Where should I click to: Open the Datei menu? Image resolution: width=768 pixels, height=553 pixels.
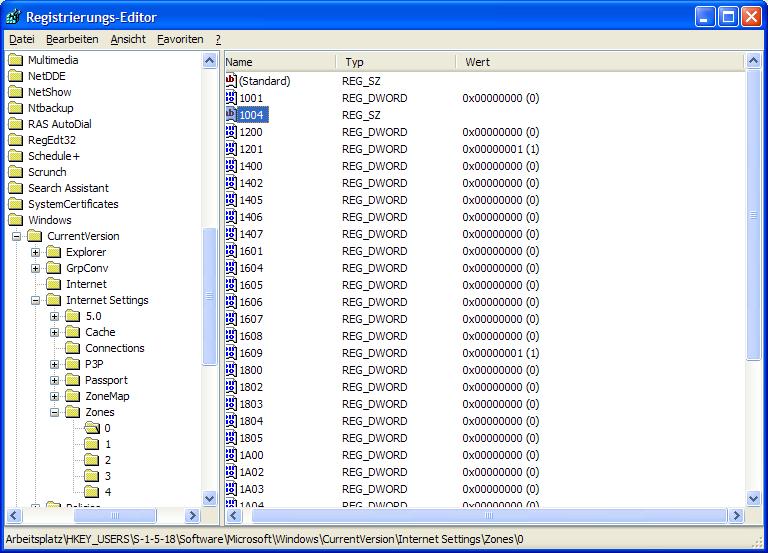point(21,39)
